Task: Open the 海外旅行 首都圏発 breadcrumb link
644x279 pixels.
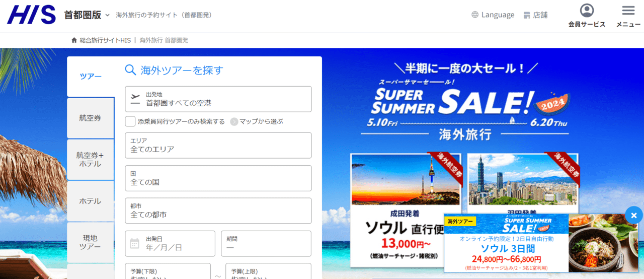Action: coord(164,40)
